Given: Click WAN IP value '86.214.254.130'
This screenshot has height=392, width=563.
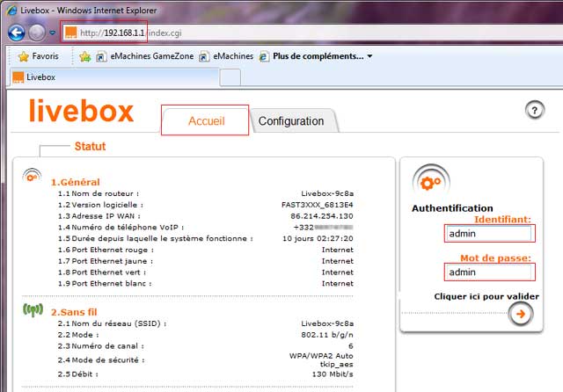Looking at the screenshot, I should [322, 216].
